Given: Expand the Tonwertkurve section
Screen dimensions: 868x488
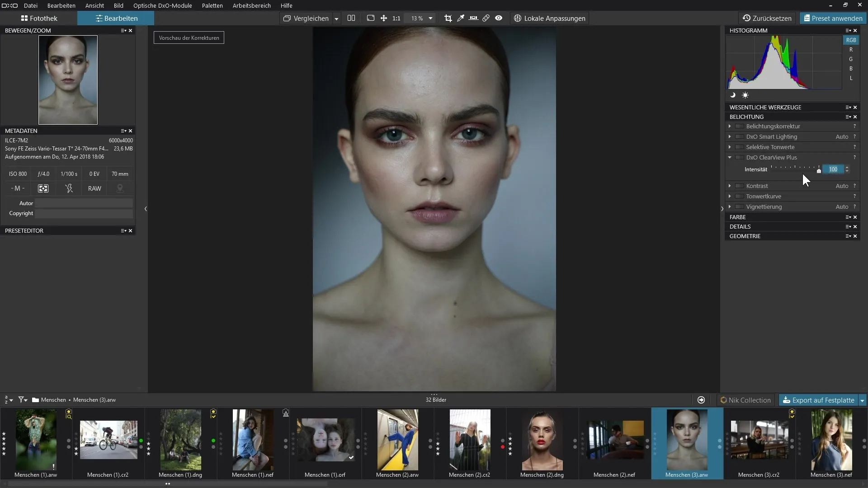Looking at the screenshot, I should click(x=730, y=196).
